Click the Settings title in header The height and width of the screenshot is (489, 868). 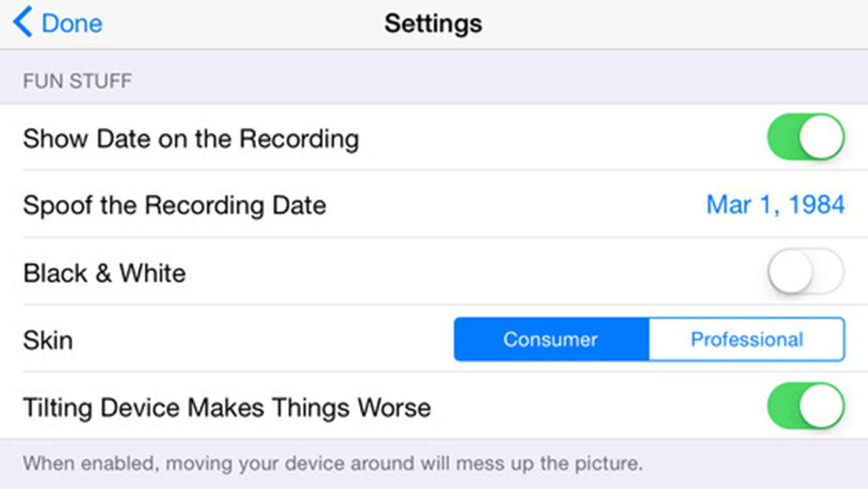(x=433, y=23)
